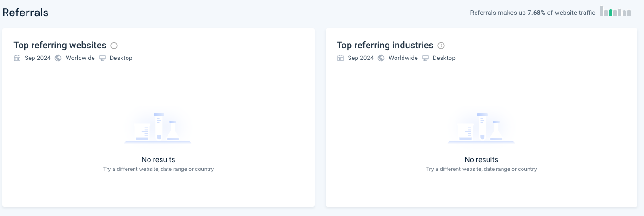Click No results illustration in websites card
The height and width of the screenshot is (216, 644).
click(x=158, y=127)
